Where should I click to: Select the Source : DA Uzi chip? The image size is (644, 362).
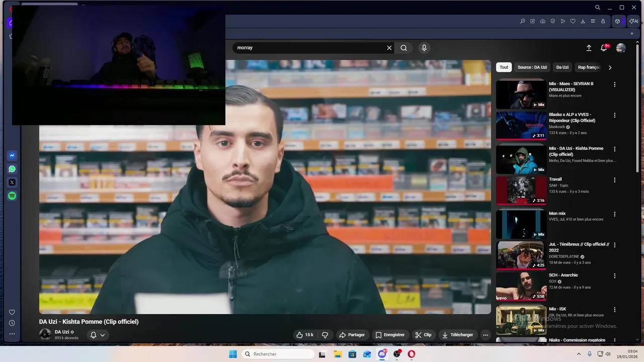532,67
